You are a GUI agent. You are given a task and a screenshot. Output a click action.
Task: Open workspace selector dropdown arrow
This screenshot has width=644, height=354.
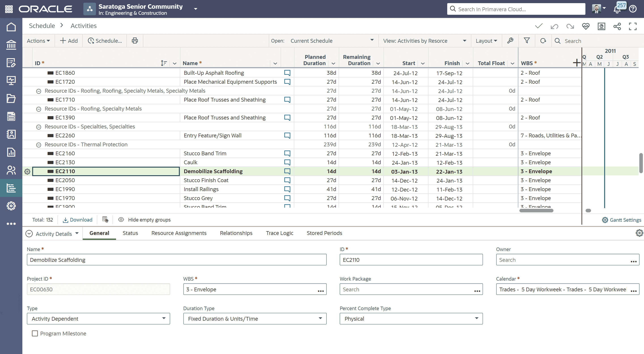coord(196,9)
